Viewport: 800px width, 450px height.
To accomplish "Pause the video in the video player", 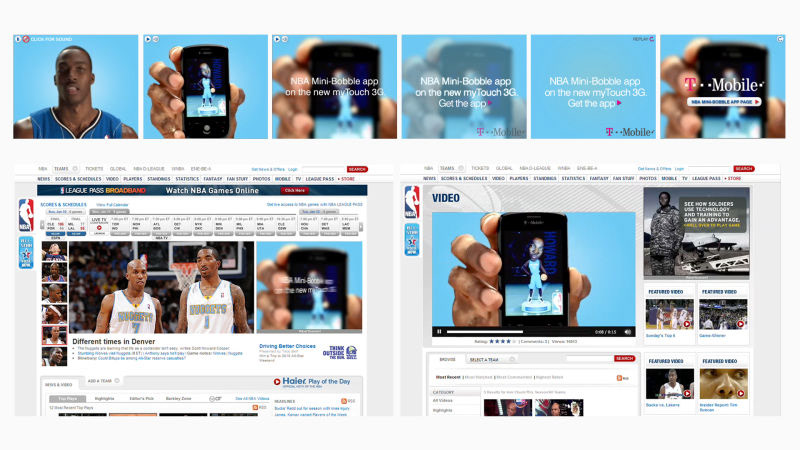I will click(439, 332).
